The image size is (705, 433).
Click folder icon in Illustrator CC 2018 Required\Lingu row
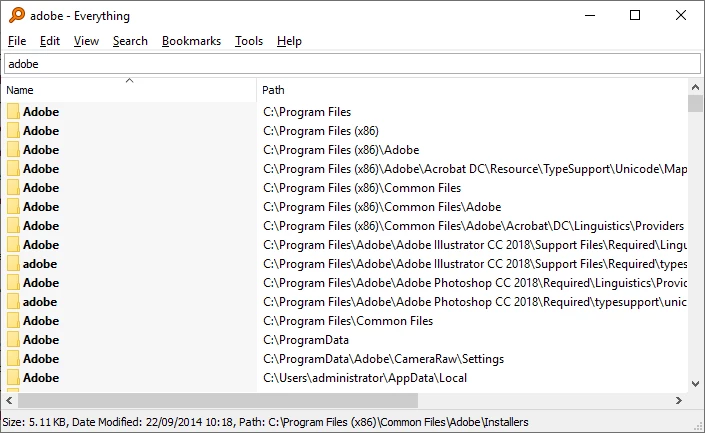click(13, 245)
